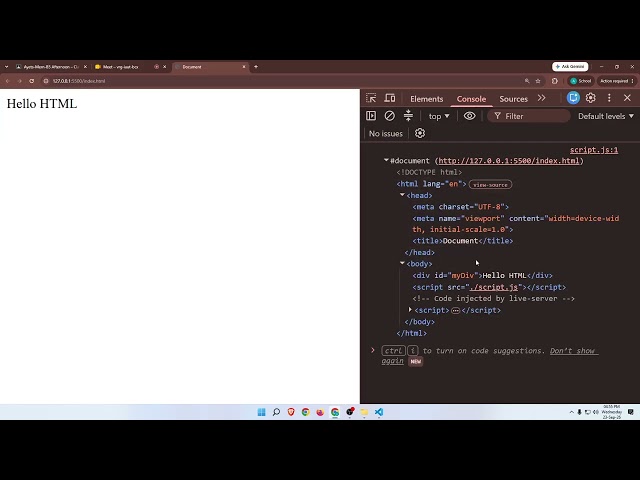Select the meta charset="UTF-8" line
The image size is (640, 480).
(x=460, y=207)
